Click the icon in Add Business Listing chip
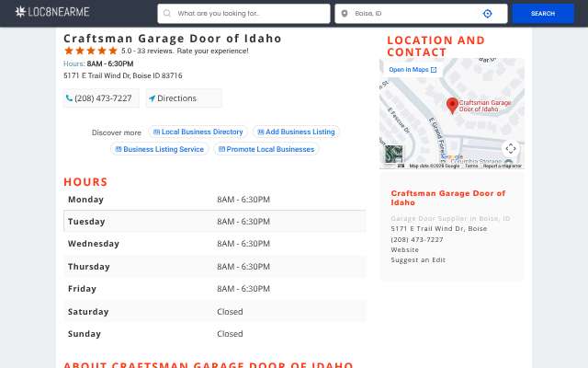The image size is (588, 368). [x=261, y=132]
